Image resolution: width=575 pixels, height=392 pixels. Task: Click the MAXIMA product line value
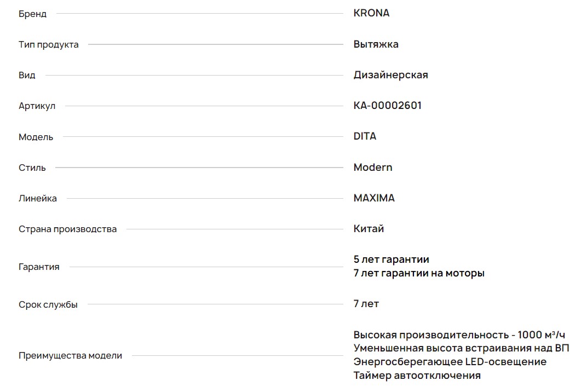pyautogui.click(x=374, y=198)
